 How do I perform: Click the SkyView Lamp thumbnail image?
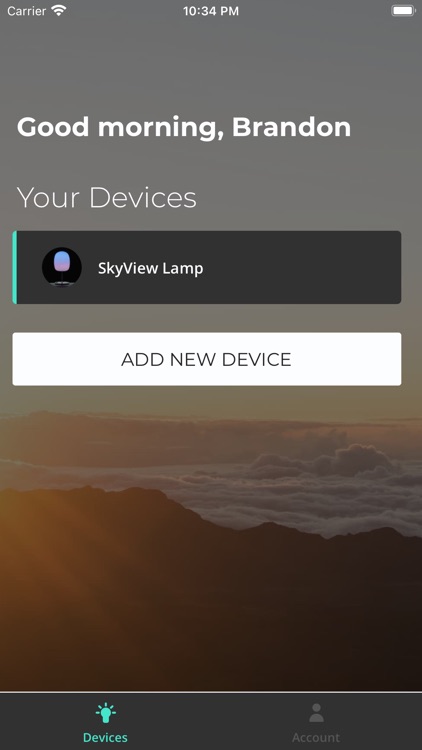tap(62, 267)
